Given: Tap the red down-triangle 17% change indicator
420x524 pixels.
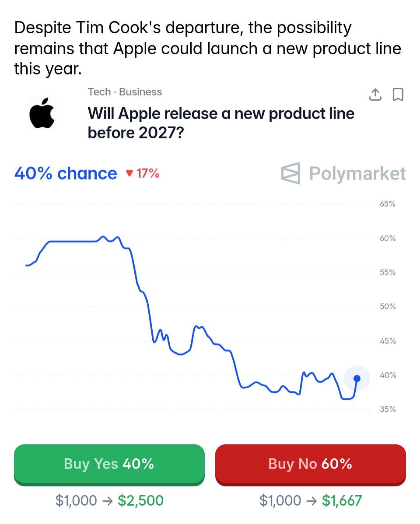Looking at the screenshot, I should tap(143, 174).
